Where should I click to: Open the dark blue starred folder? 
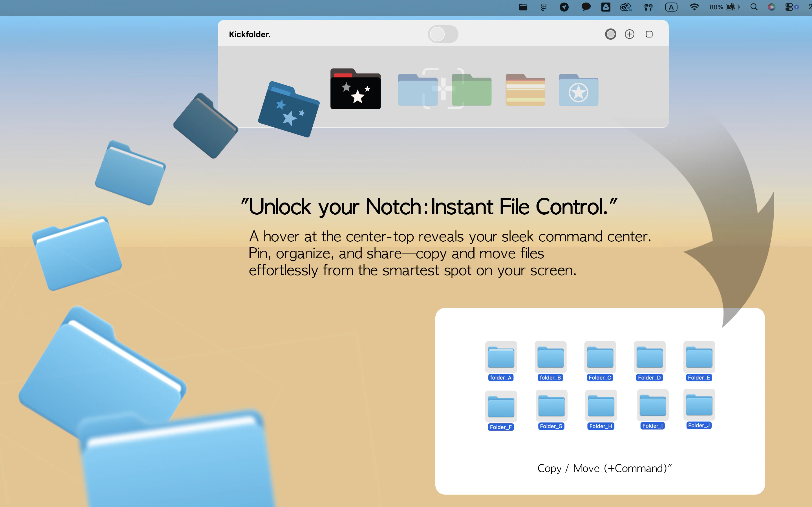click(289, 110)
